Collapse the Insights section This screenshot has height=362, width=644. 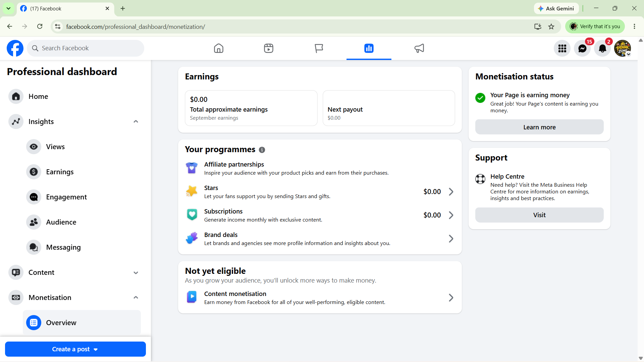pos(136,122)
